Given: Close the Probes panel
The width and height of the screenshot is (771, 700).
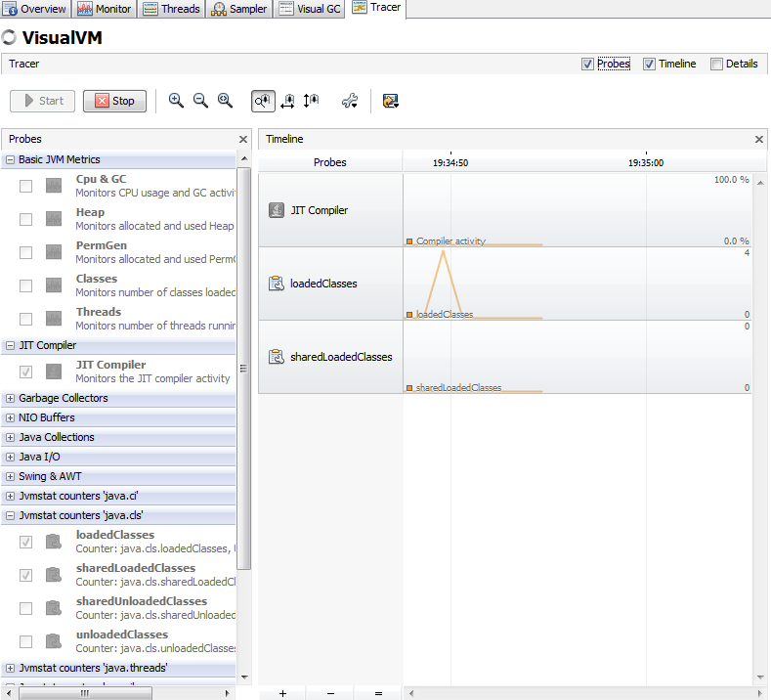Looking at the screenshot, I should tap(243, 139).
